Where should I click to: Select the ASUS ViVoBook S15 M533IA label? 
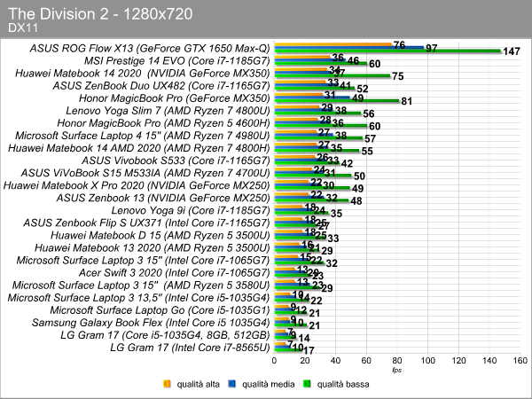pyautogui.click(x=145, y=173)
